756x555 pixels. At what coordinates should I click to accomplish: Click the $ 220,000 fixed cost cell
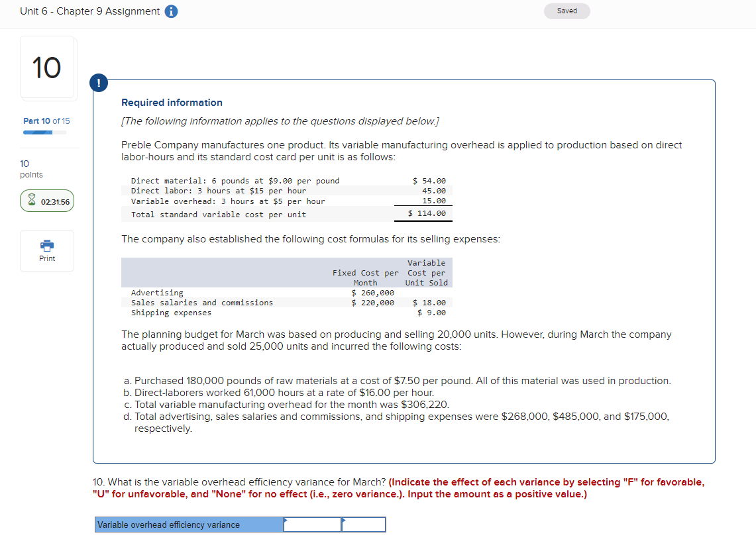coord(372,303)
